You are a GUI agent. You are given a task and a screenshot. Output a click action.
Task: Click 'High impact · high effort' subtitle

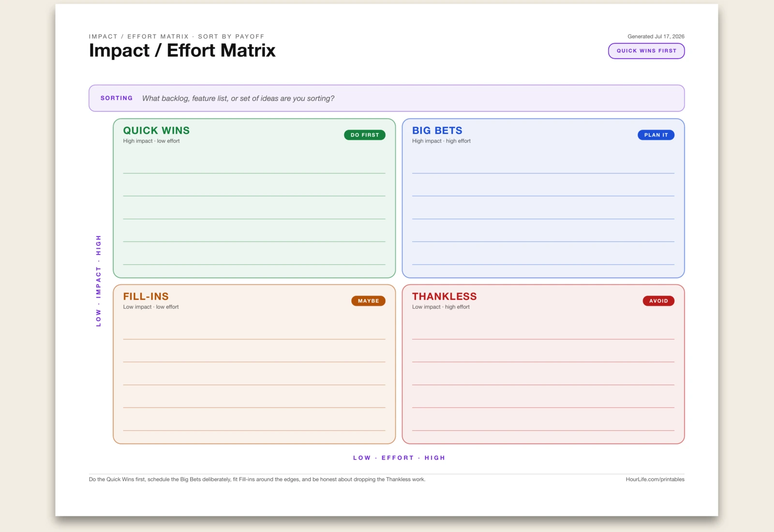441,141
